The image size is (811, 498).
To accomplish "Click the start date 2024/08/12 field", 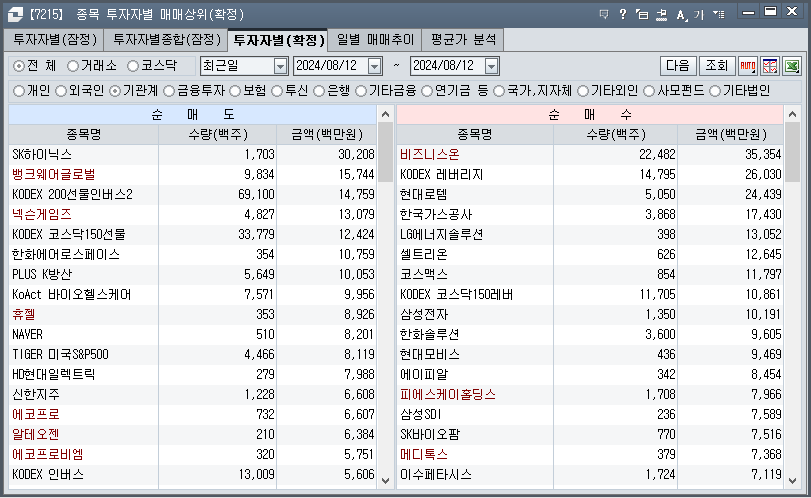I will pos(330,66).
